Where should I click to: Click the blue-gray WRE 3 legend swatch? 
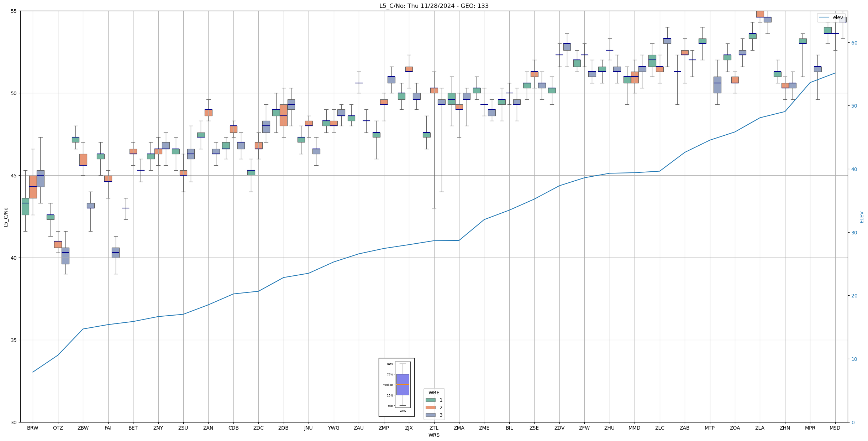[430, 415]
